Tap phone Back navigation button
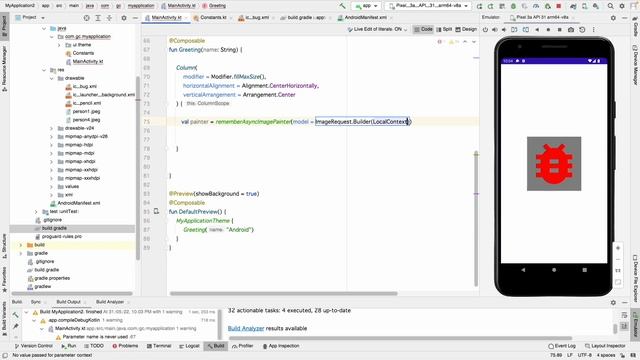640x360 pixels. pos(523,270)
